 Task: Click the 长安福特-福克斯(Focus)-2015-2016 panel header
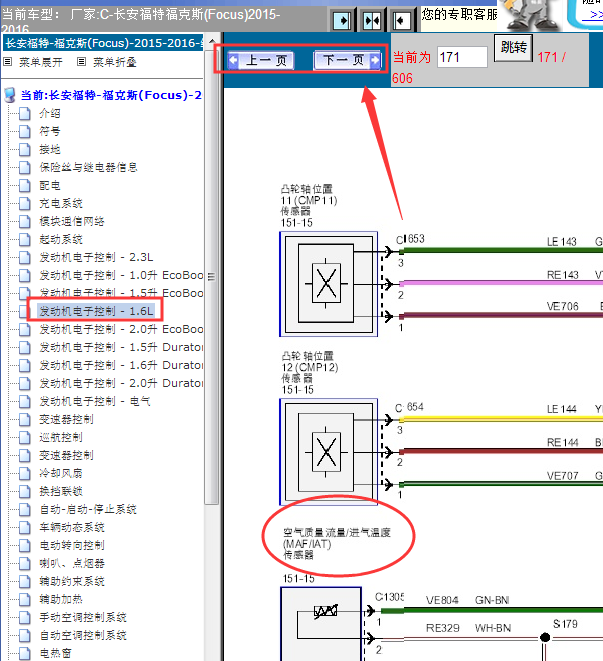click(103, 43)
